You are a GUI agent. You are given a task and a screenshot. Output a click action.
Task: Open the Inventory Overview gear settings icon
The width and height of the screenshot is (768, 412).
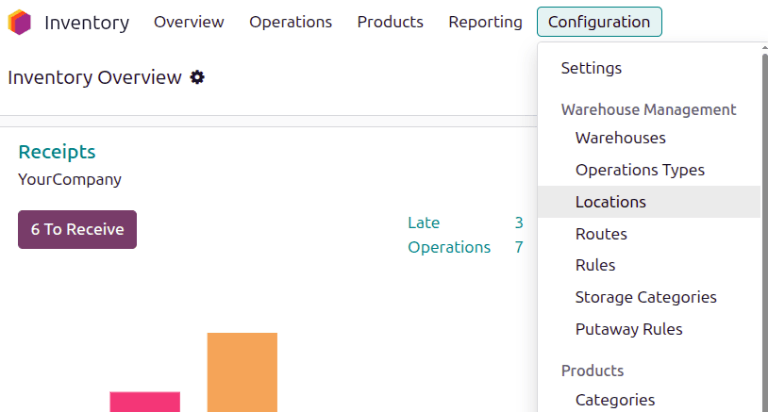coord(197,77)
